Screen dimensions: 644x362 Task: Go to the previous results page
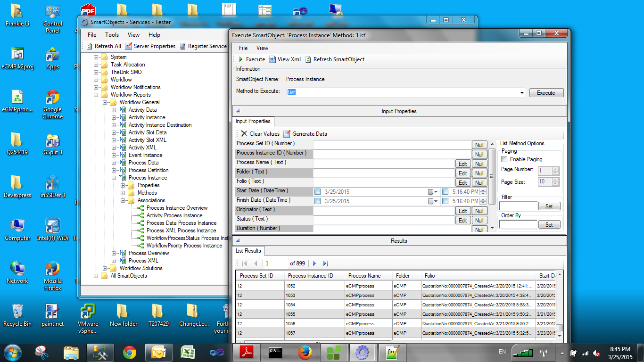pos(256,263)
